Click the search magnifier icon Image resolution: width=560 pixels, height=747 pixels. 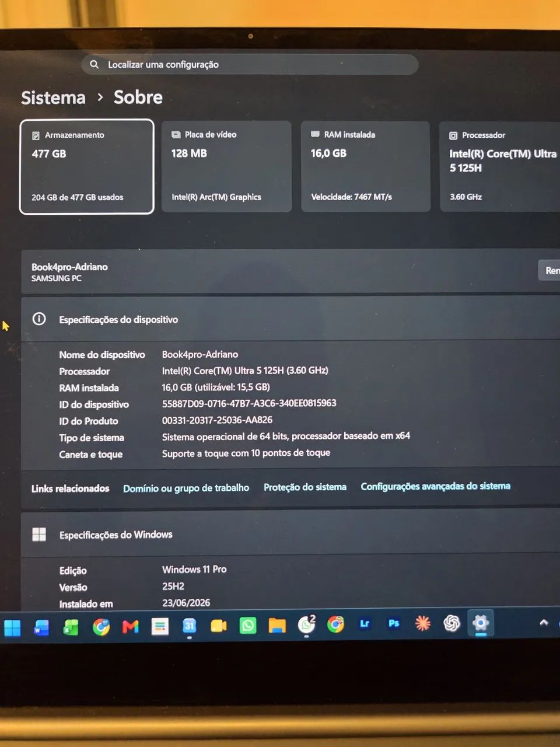point(94,64)
